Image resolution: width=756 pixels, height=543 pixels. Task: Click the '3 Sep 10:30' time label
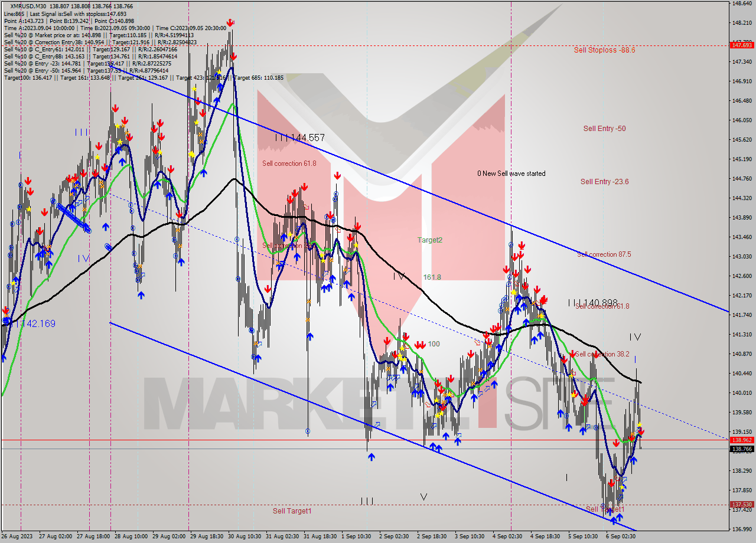471,537
